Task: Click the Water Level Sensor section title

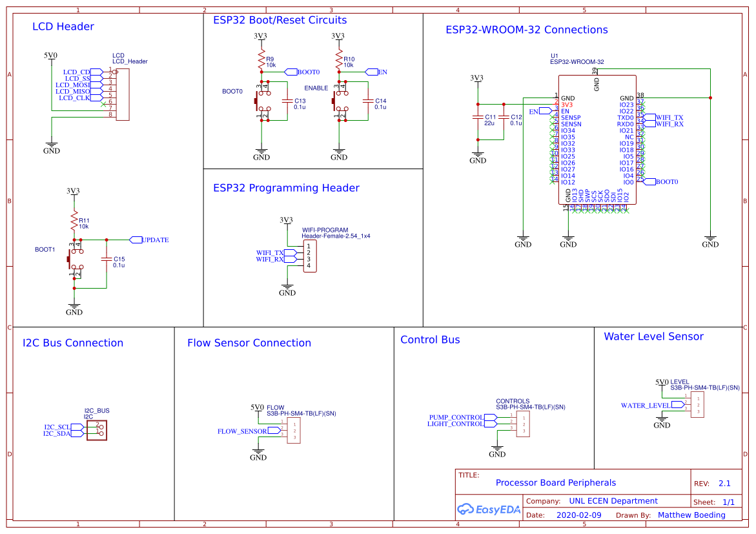Action: pyautogui.click(x=653, y=336)
